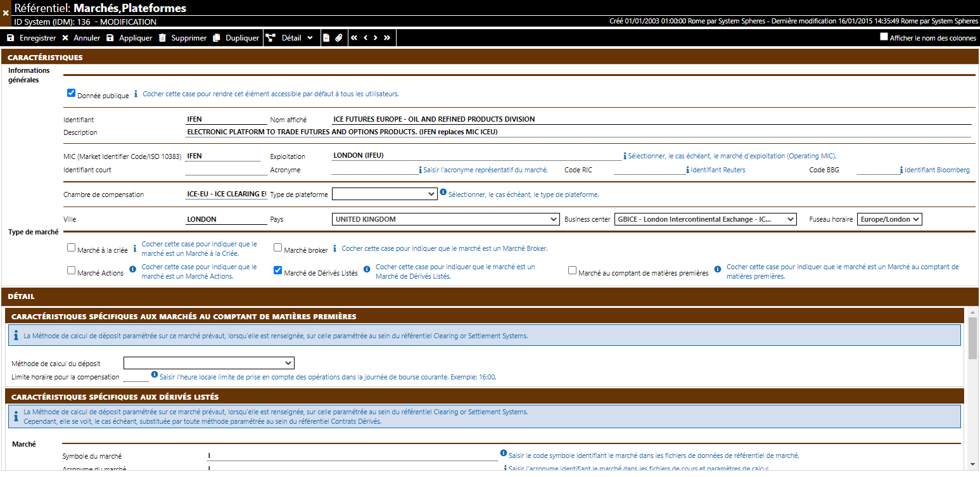Image resolution: width=980 pixels, height=477 pixels.
Task: Open the Pays dropdown showing UNITED KINGDOM
Action: point(445,219)
